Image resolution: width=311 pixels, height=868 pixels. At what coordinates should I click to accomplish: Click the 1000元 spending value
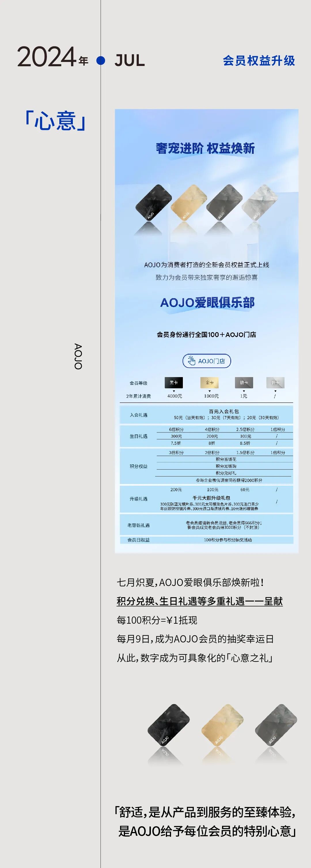(x=211, y=396)
